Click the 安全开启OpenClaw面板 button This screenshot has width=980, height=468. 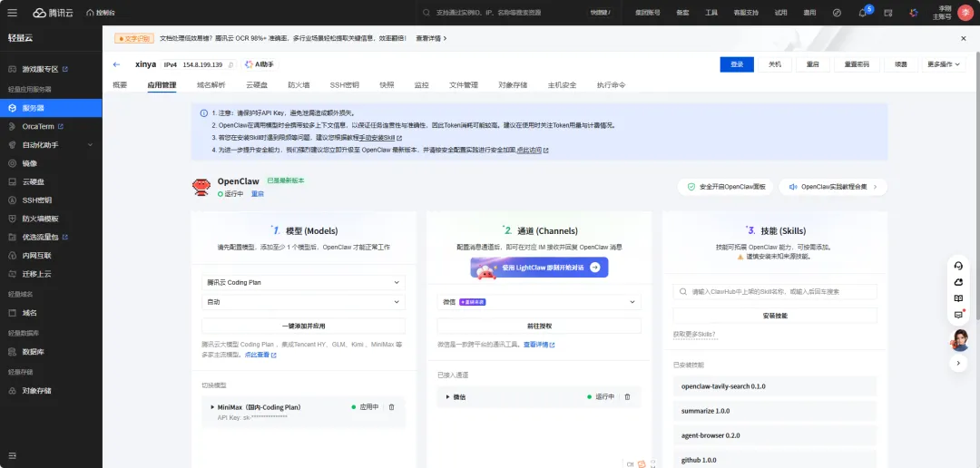725,187
